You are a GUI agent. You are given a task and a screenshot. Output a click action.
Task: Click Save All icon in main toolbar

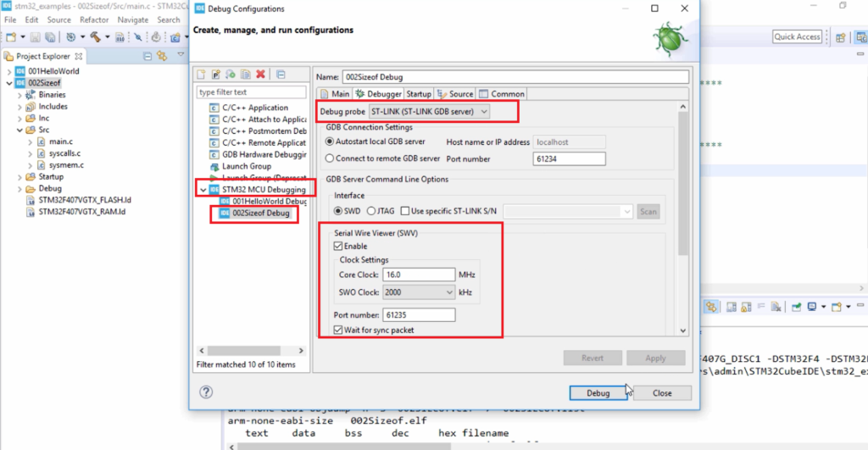pos(50,37)
